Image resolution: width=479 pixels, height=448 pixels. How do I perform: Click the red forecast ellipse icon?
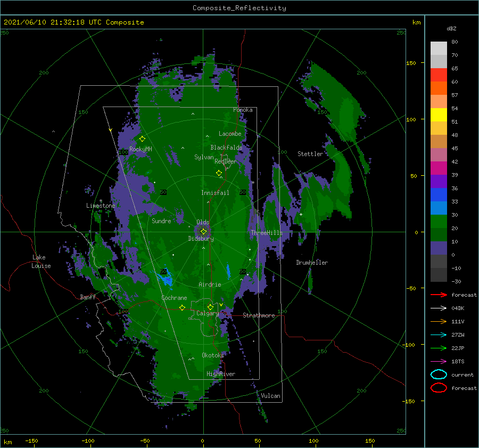pyautogui.click(x=439, y=388)
